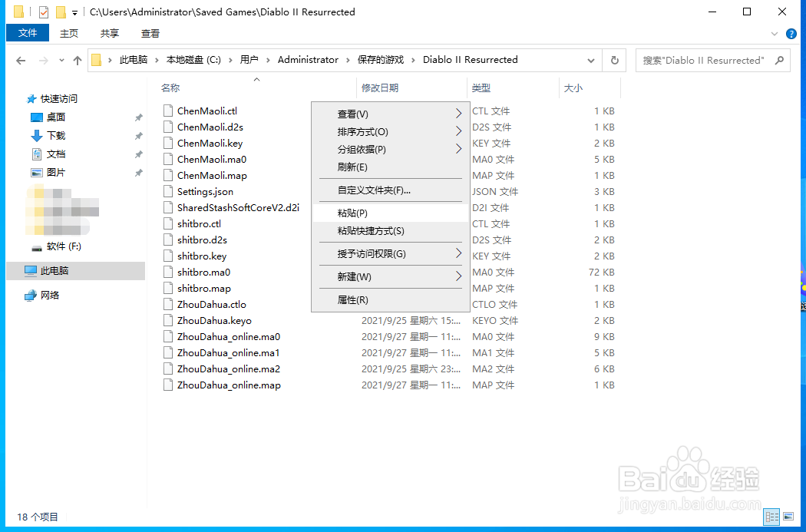Switch to the 查看 ribbon tab

click(150, 34)
